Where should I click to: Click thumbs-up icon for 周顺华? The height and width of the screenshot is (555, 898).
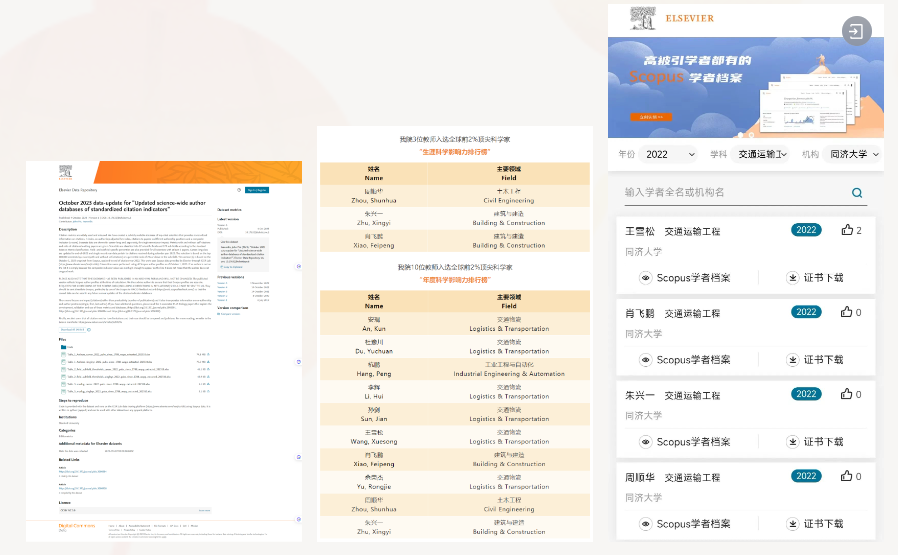click(x=847, y=476)
